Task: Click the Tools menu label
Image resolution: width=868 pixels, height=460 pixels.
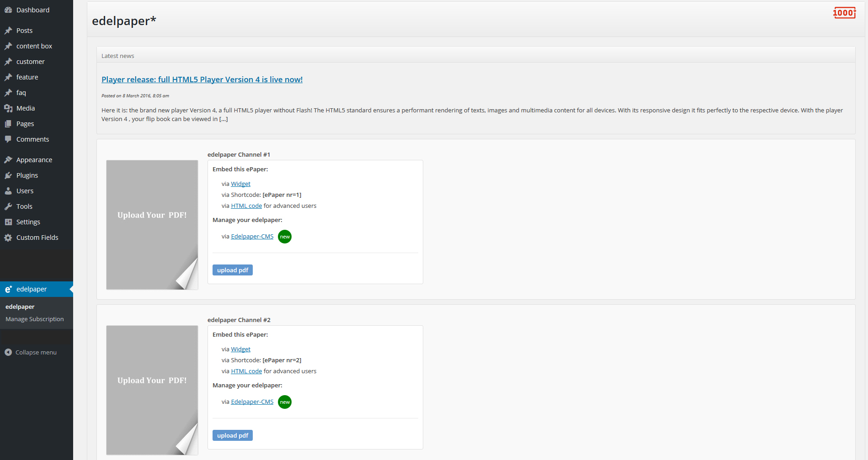Action: pyautogui.click(x=24, y=206)
